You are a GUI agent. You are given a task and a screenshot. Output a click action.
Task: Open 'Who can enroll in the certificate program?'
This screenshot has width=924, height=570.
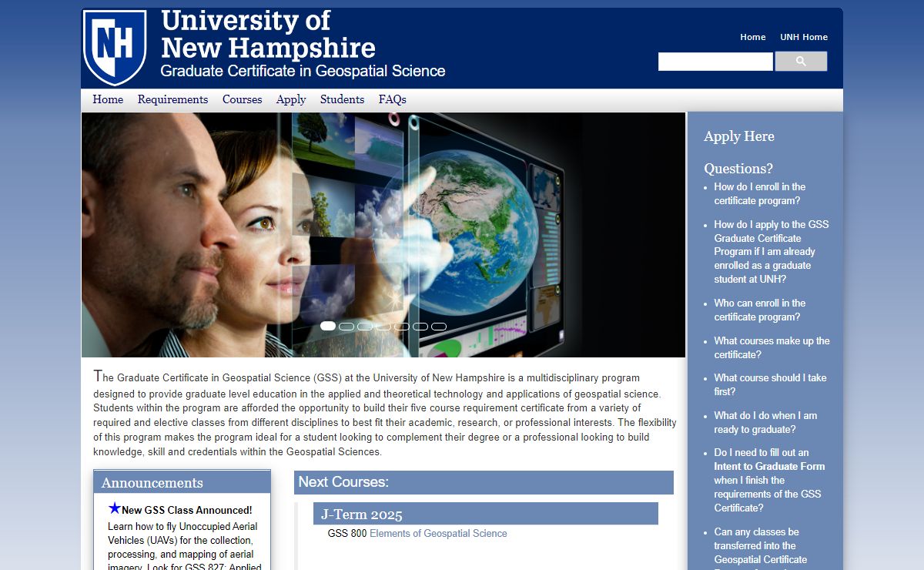click(x=759, y=310)
